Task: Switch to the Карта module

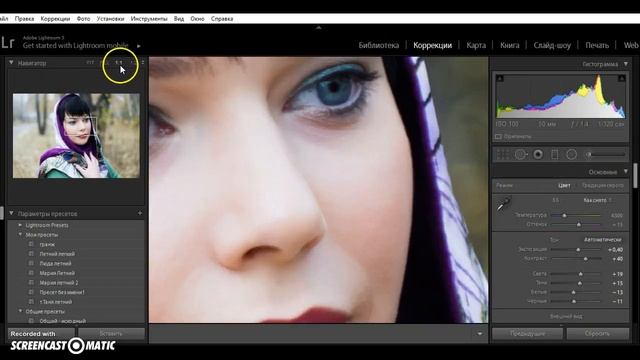Action: point(476,45)
